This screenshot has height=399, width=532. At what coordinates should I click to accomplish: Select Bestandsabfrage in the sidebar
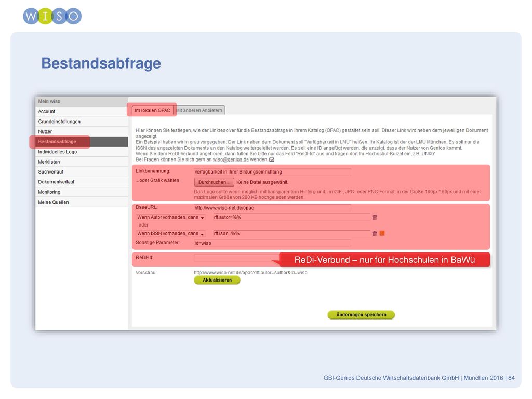click(82, 141)
